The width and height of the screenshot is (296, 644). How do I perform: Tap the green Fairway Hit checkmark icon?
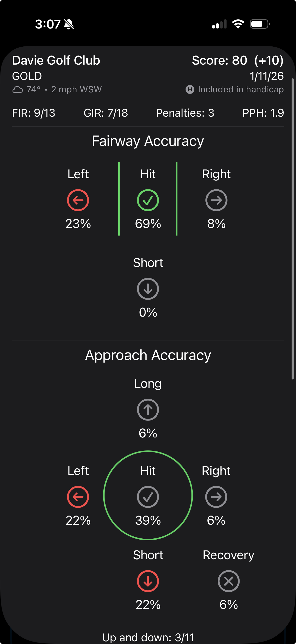pyautogui.click(x=148, y=200)
